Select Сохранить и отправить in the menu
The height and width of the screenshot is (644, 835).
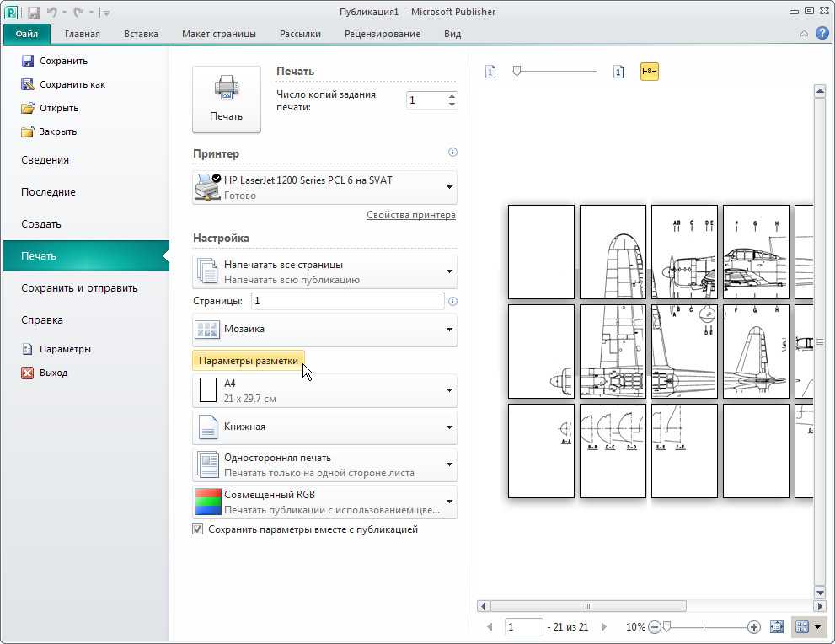pos(79,287)
